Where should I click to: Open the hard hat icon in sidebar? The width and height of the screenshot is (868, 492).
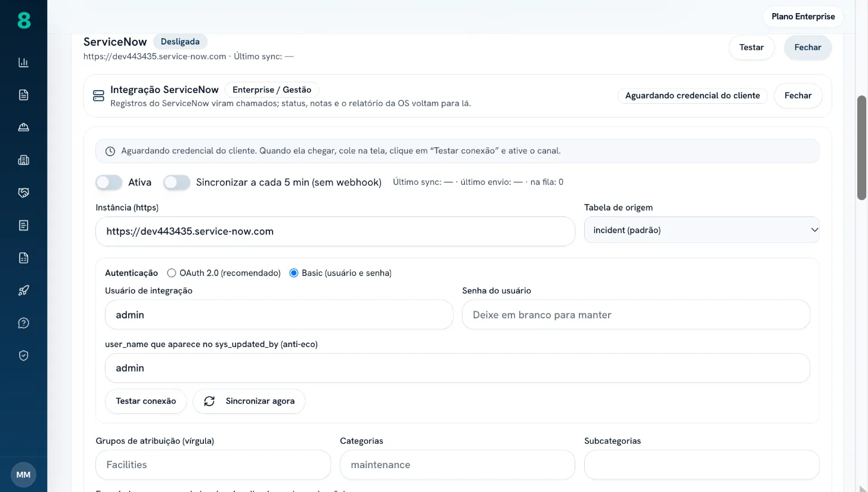[x=23, y=127]
